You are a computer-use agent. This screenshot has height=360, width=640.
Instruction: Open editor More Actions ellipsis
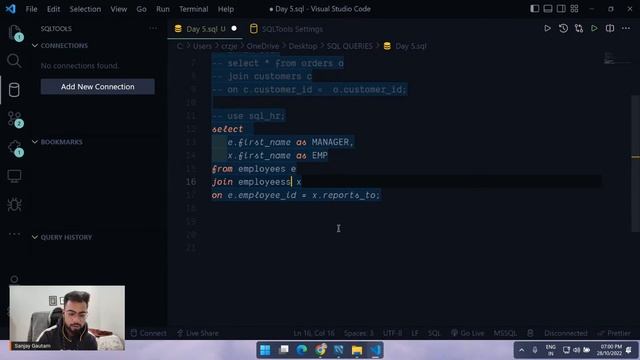click(626, 29)
